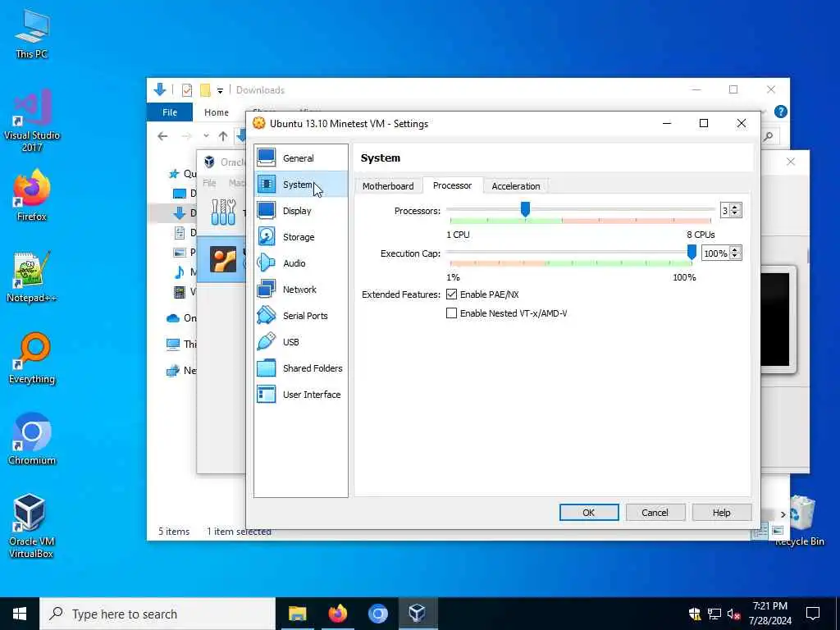The height and width of the screenshot is (630, 840).
Task: Open File menu in VirtualBox Manager
Action: click(209, 183)
